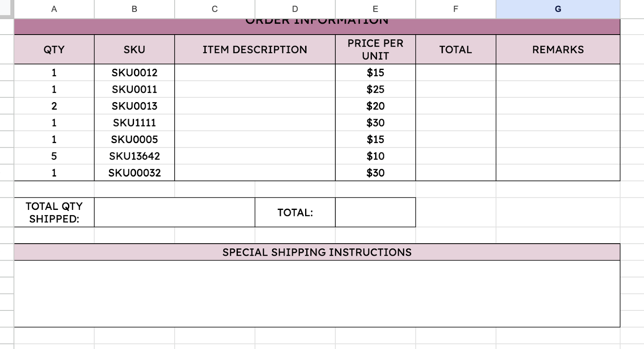
Task: Click the empty cell beside TOTAL QTY SHIPPED
Action: (174, 212)
